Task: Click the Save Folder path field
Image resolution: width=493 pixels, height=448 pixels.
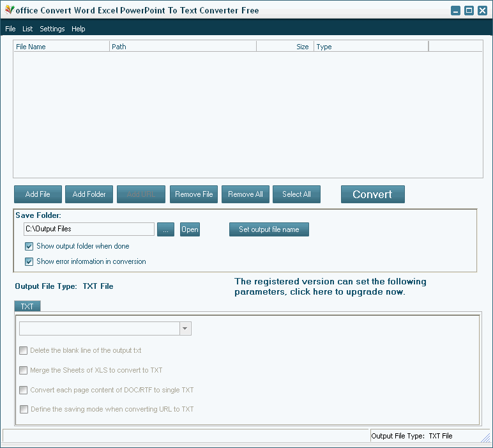Action: tap(89, 229)
